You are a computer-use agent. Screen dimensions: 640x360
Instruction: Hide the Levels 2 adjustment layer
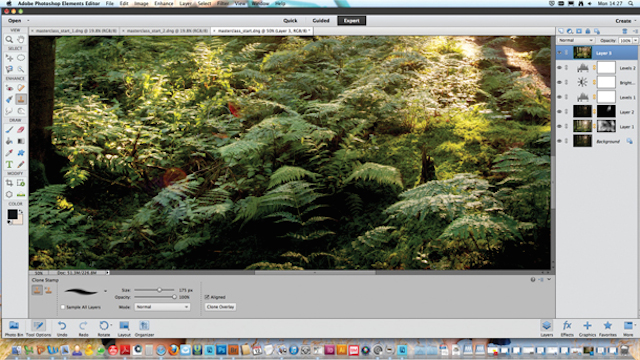coord(560,68)
